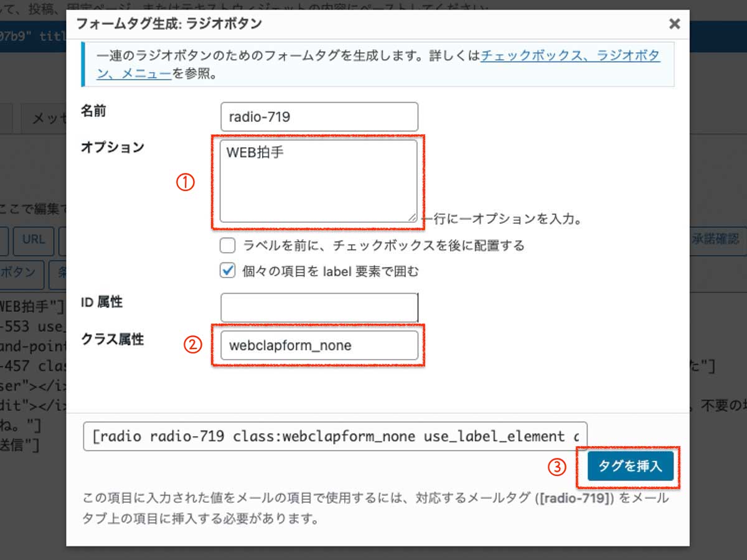This screenshot has width=747, height=560.
Task: Click the 名前 field containing radio-719
Action: (x=319, y=116)
